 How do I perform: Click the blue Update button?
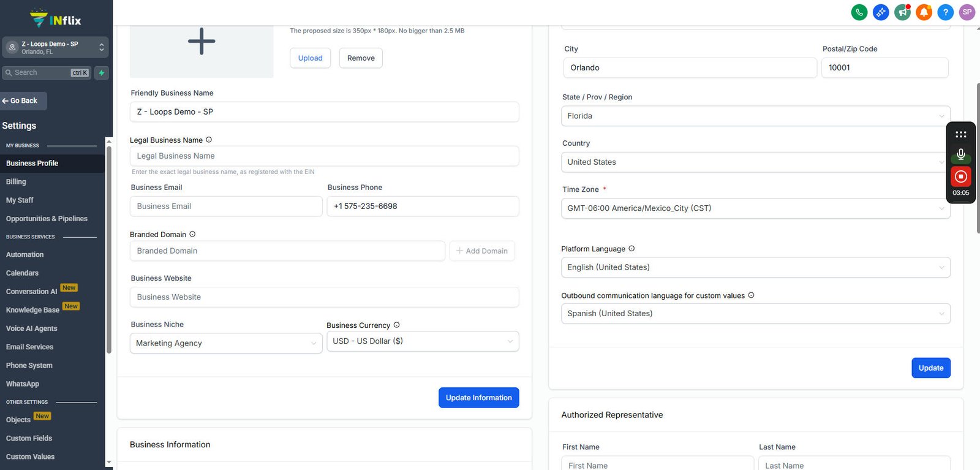click(931, 368)
